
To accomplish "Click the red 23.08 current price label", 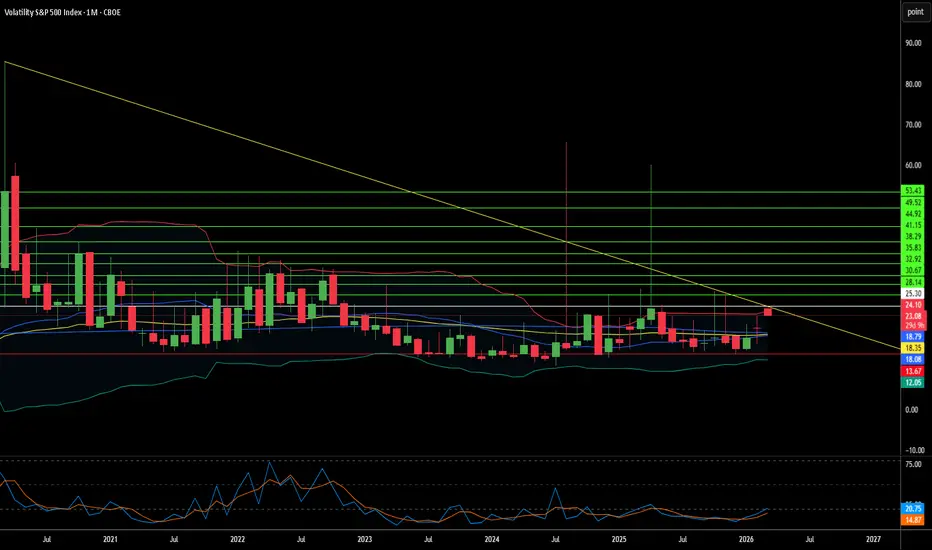I will (x=913, y=316).
